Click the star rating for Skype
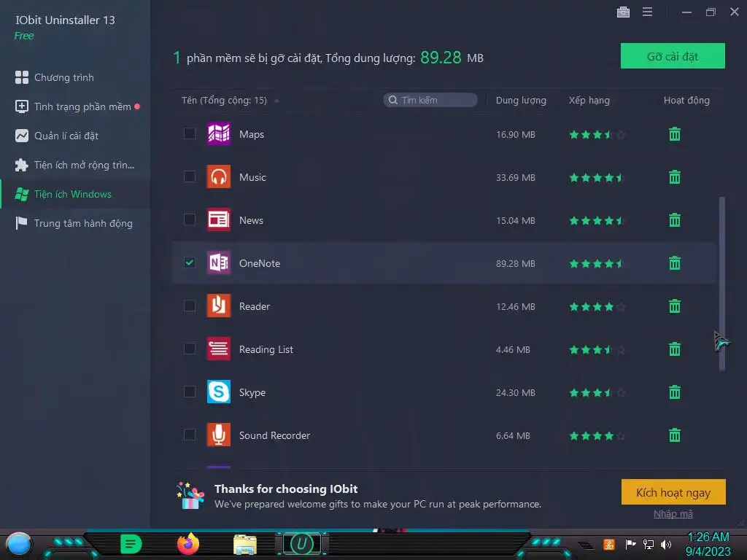The height and width of the screenshot is (560, 747). point(597,392)
